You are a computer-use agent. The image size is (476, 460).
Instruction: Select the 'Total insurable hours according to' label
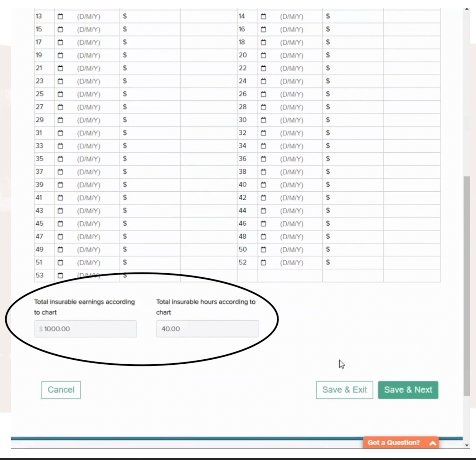pyautogui.click(x=206, y=302)
